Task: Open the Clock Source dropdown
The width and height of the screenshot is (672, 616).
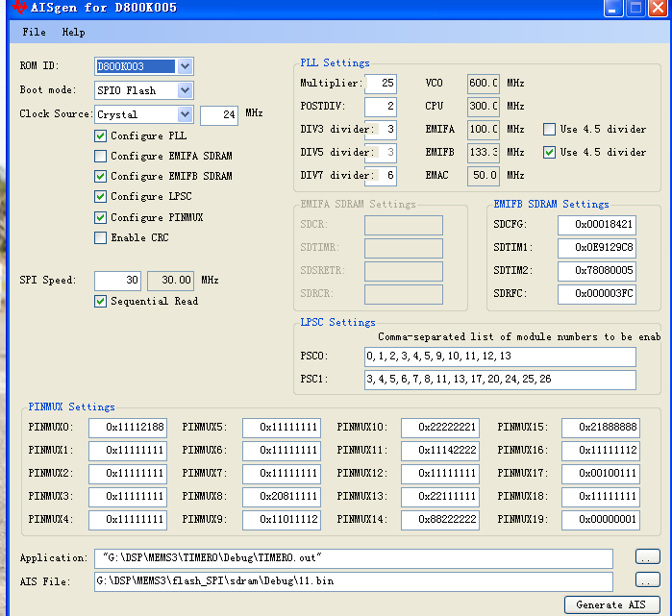Action: point(186,114)
